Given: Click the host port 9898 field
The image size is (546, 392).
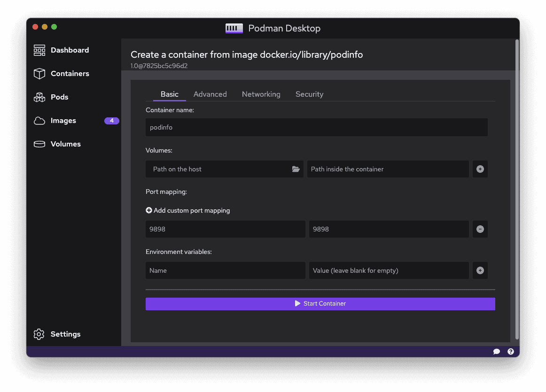Looking at the screenshot, I should click(x=225, y=229).
